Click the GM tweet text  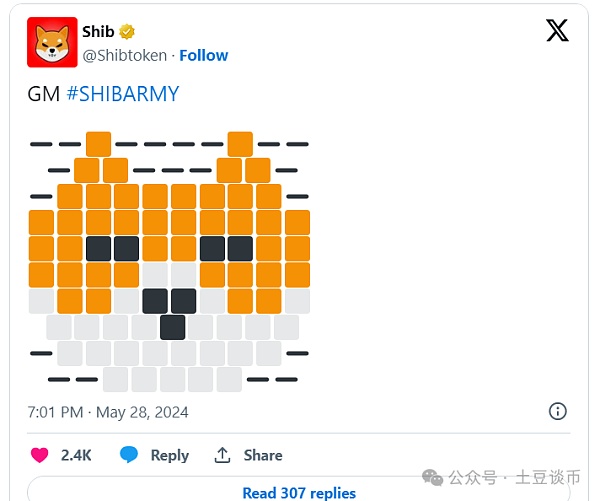point(43,94)
